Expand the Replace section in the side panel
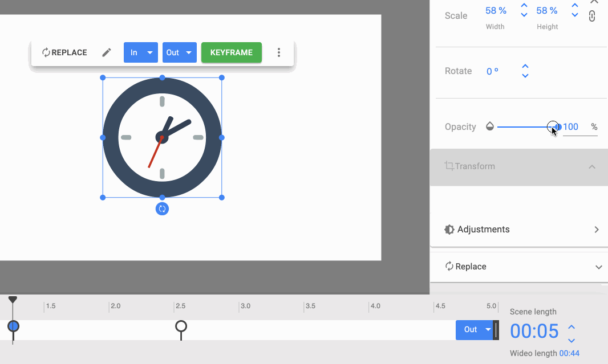The height and width of the screenshot is (364, 608). 519,267
